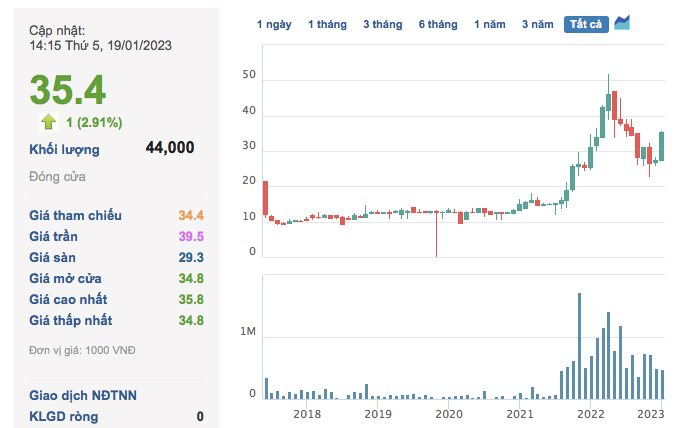The width and height of the screenshot is (676, 428).
Task: Switch chart type using the area chart icon
Action: point(622,22)
